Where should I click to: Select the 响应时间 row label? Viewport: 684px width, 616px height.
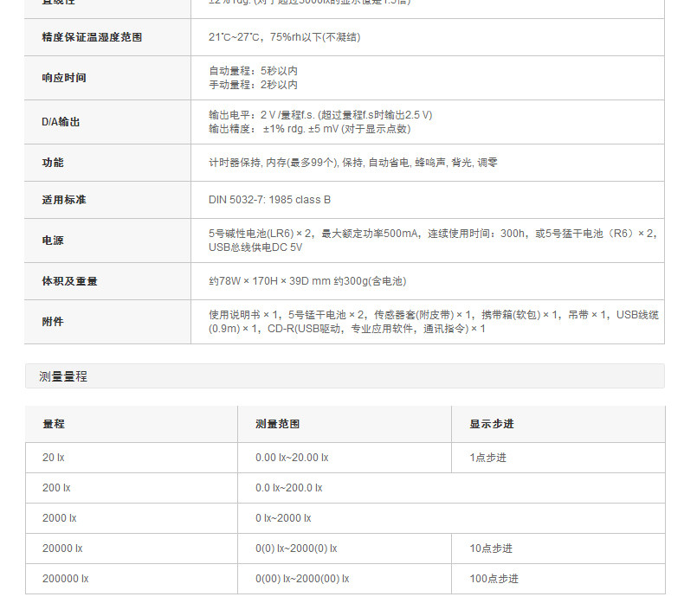pos(64,78)
